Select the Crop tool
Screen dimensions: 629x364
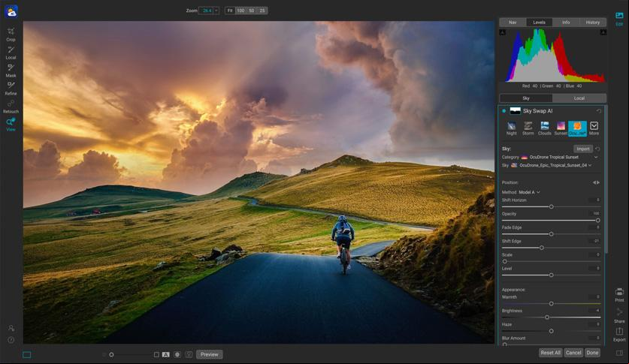pyautogui.click(x=11, y=34)
